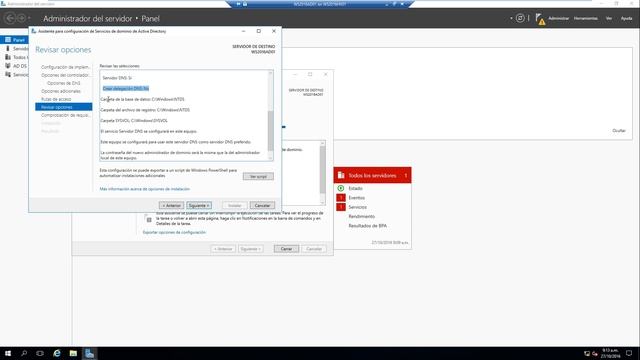Click the Todos los servidores sidebar icon
The height and width of the screenshot is (360, 640).
click(x=7, y=57)
